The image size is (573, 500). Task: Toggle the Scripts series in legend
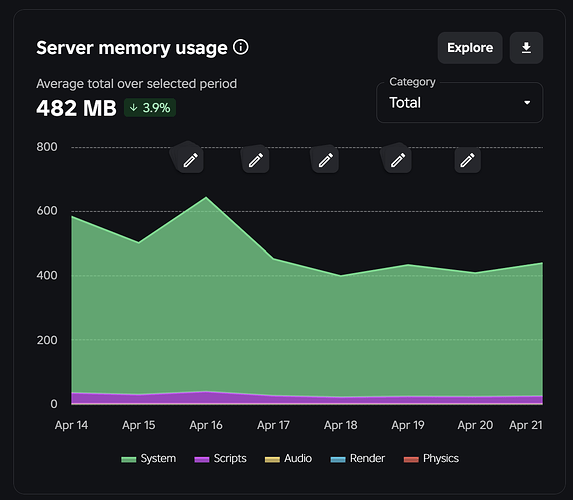click(x=220, y=458)
